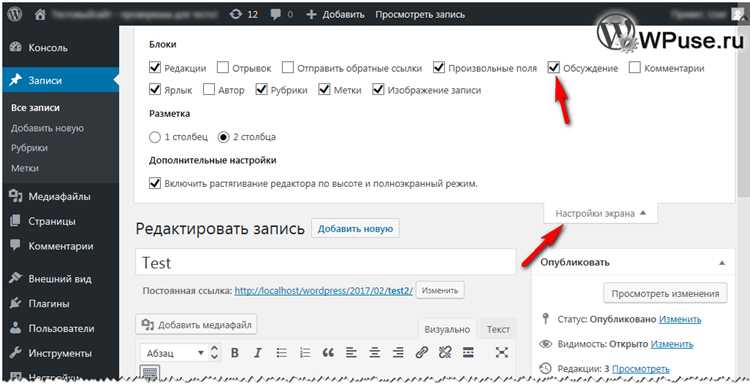This screenshot has height=385, width=750.
Task: Open the localhost permalink URL
Action: [x=323, y=290]
